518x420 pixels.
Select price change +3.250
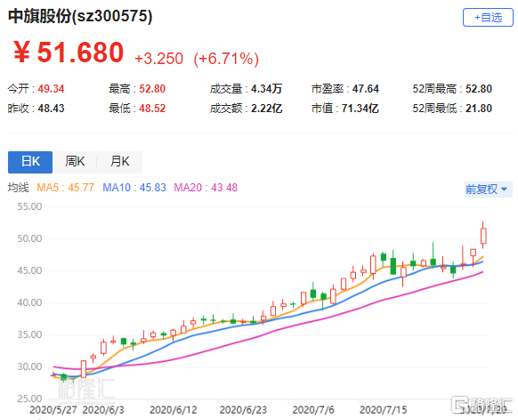pyautogui.click(x=159, y=59)
